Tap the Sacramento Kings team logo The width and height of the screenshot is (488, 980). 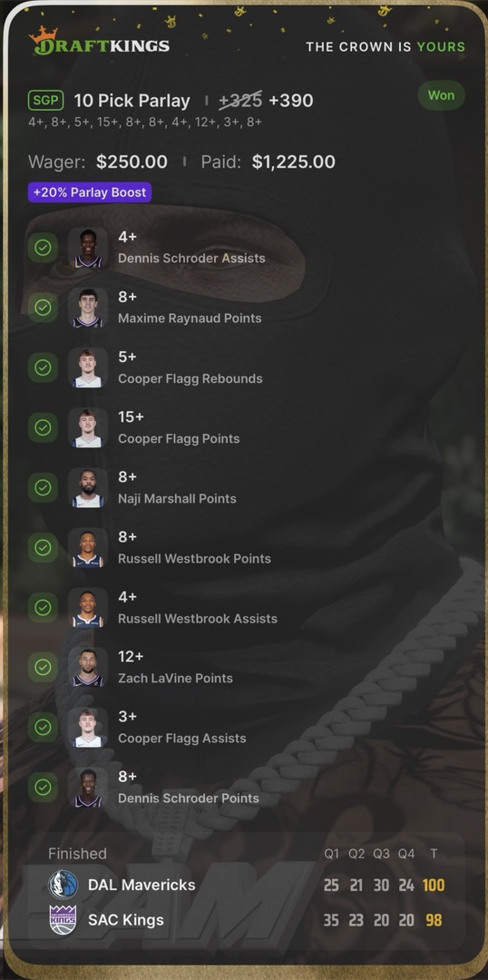click(x=63, y=920)
